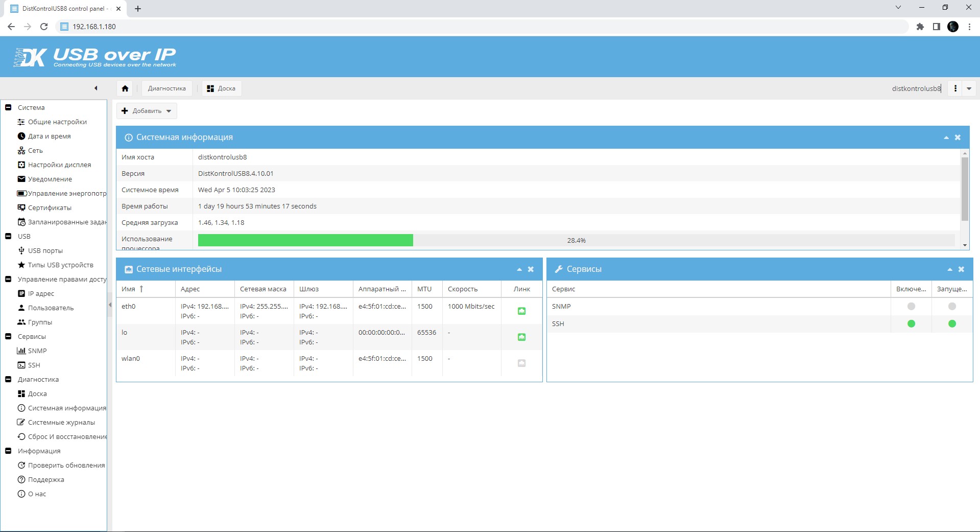Collapse Управление правами доступа section

point(8,279)
